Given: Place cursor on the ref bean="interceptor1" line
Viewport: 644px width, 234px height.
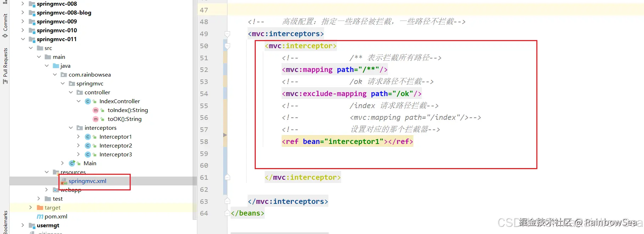Looking at the screenshot, I should click(x=348, y=141).
